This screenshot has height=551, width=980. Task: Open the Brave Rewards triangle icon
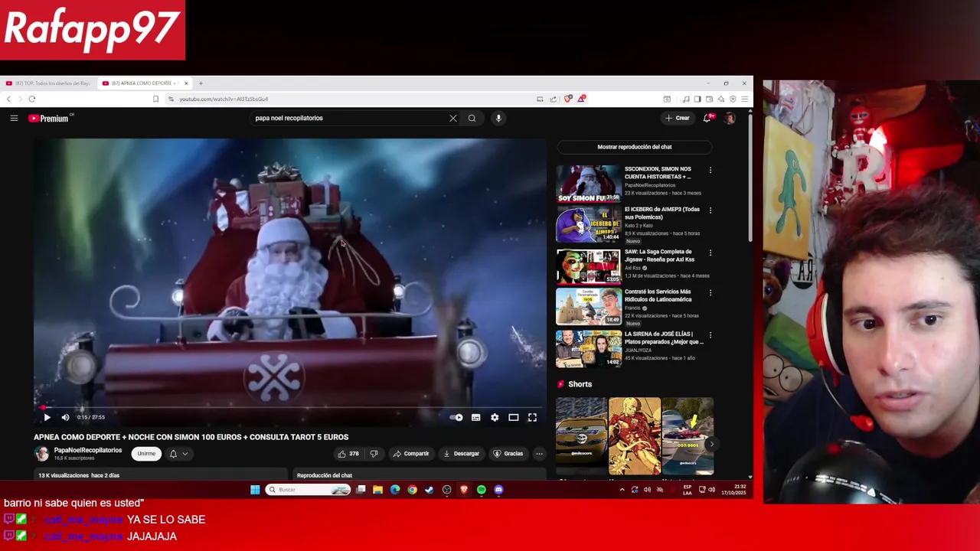point(582,99)
